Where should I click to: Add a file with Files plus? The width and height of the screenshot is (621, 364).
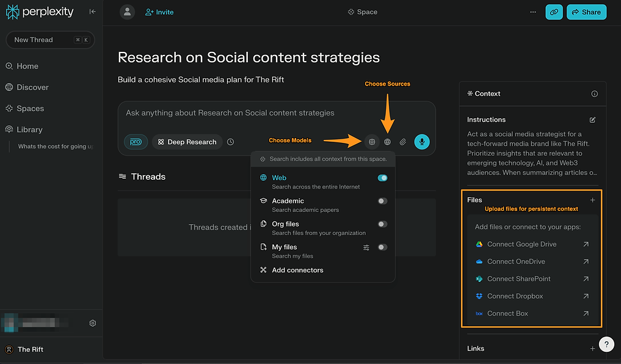coord(592,200)
